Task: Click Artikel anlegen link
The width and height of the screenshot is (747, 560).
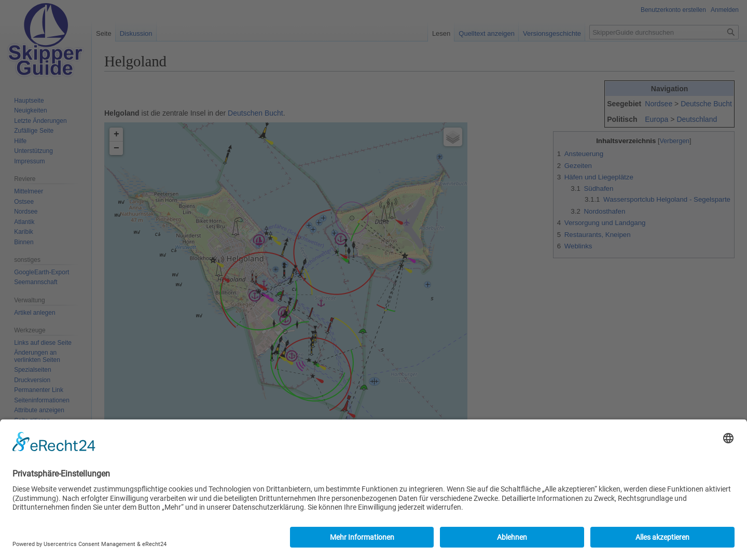Action: point(35,313)
